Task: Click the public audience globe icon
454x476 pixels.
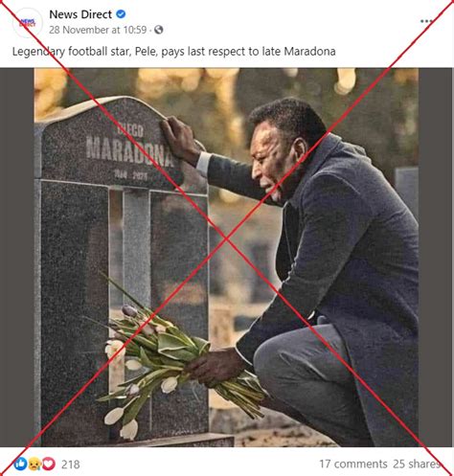Action: tap(159, 30)
